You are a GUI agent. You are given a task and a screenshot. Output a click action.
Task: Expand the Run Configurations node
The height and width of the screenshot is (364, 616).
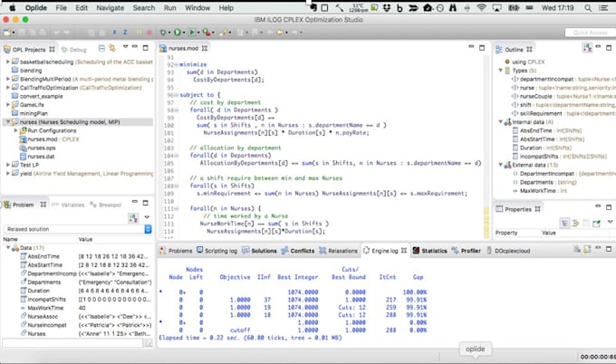tap(15, 130)
